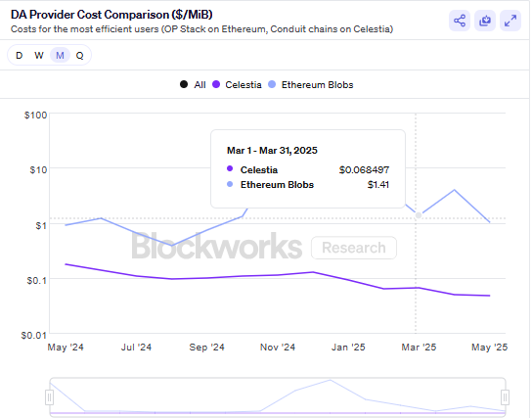Click the $0.1 y-axis label
This screenshot has height=418, width=532.
click(37, 281)
